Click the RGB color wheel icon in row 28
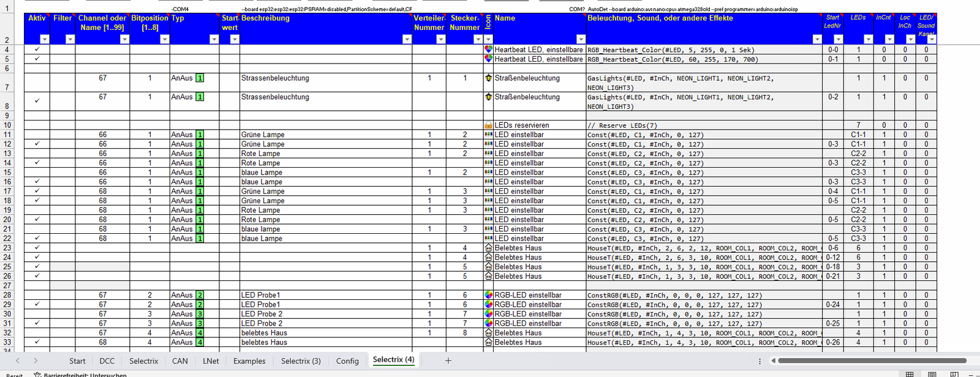 pyautogui.click(x=488, y=295)
